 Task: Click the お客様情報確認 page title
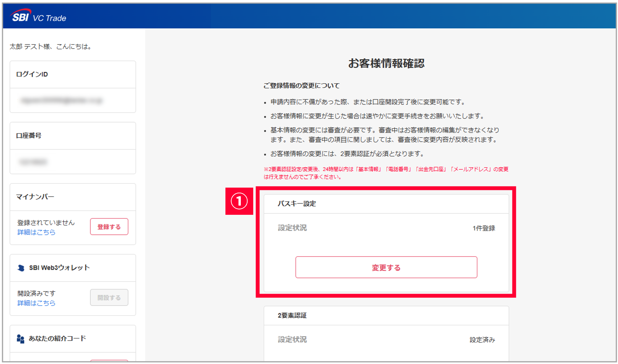click(x=386, y=63)
